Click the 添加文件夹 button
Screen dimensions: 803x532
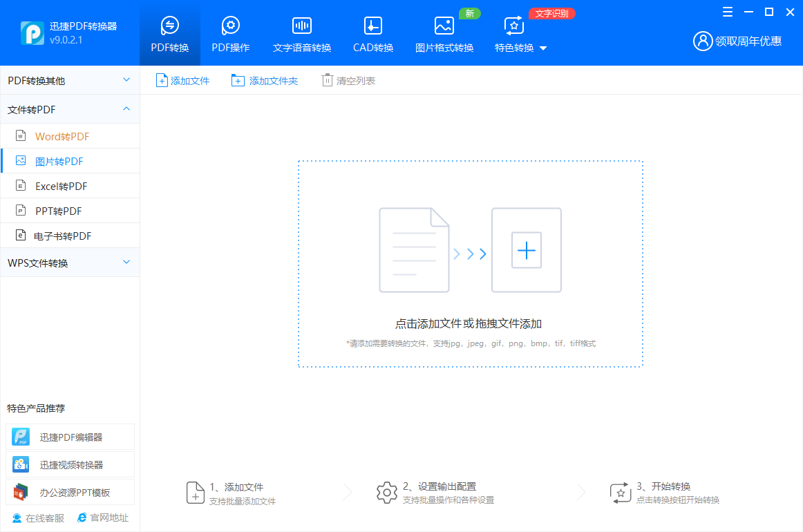click(265, 80)
